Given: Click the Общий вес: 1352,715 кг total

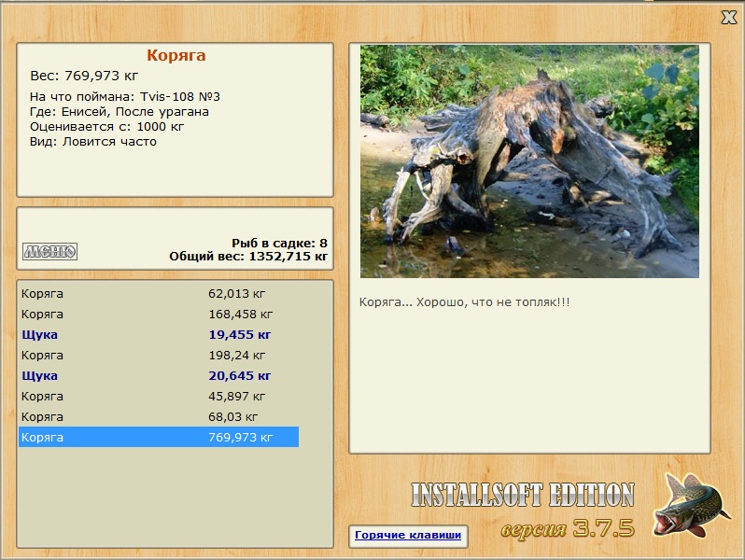Looking at the screenshot, I should click(x=248, y=257).
